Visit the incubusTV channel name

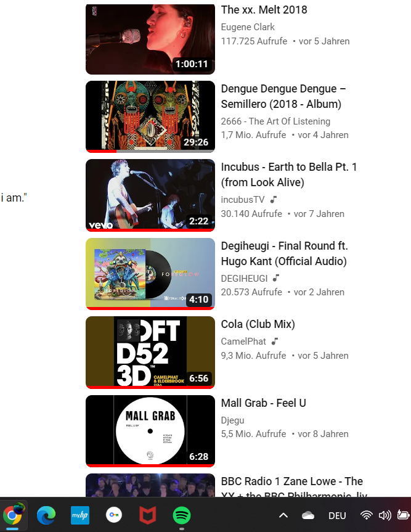243,200
